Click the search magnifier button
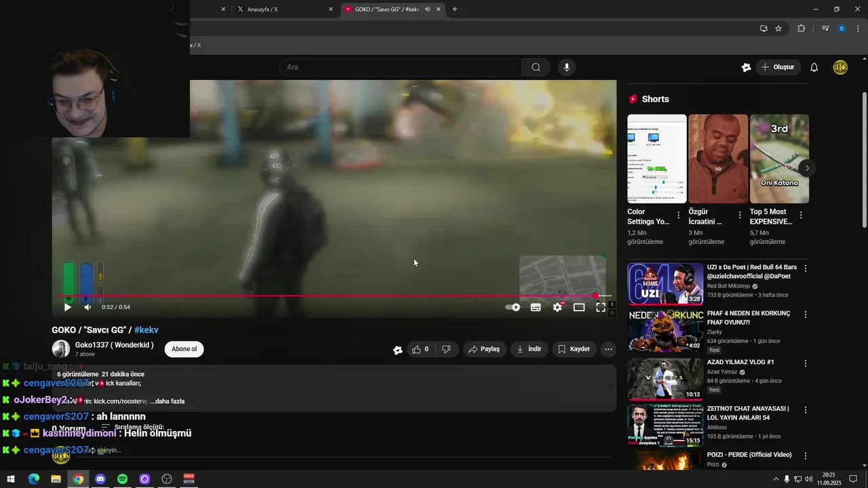The height and width of the screenshot is (488, 868). (536, 67)
